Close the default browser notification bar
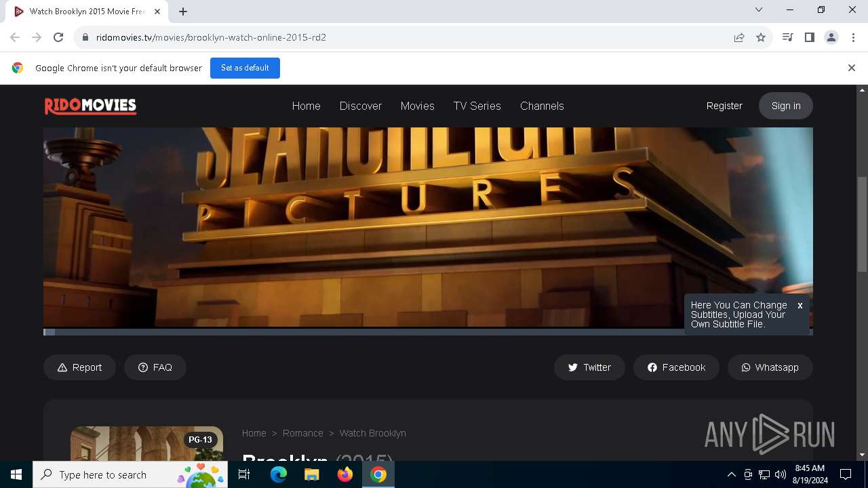 click(852, 68)
